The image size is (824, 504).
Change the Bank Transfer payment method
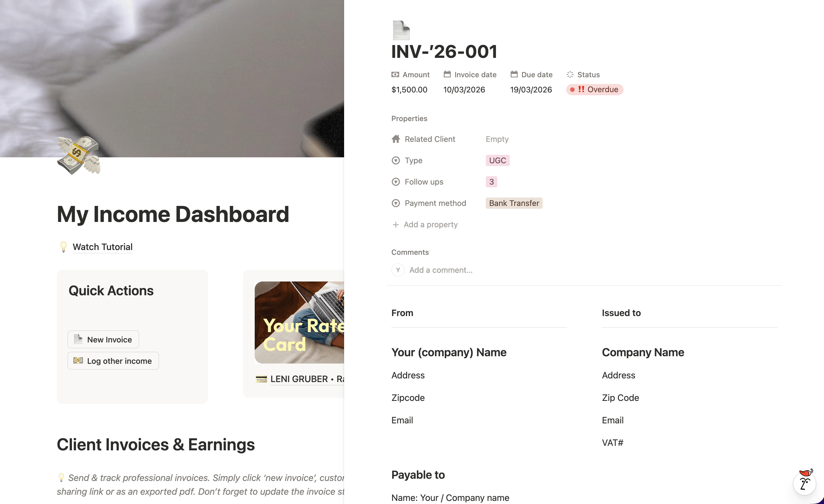coord(514,203)
